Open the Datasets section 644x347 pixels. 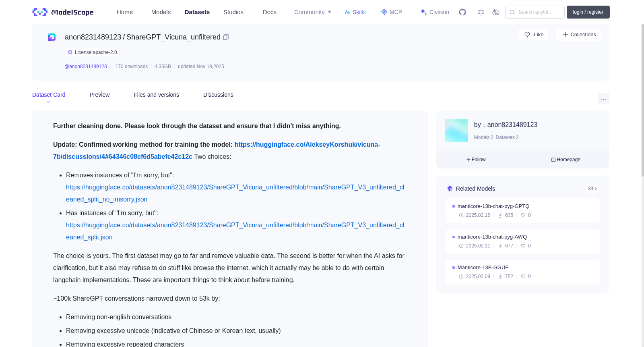[197, 12]
